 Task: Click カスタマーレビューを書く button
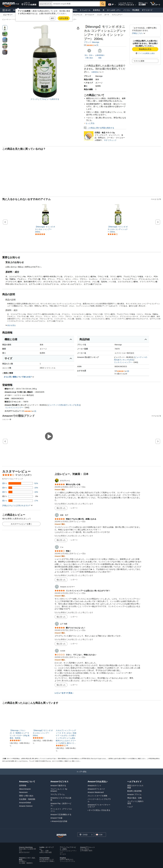click(x=21, y=524)
